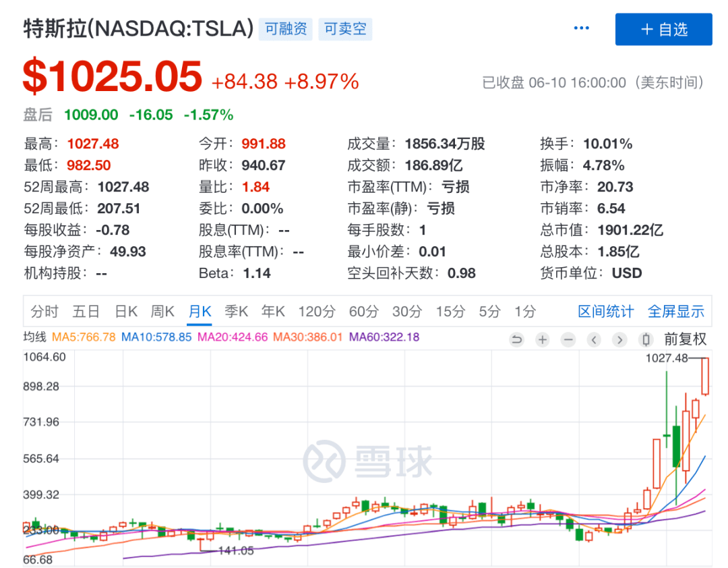The height and width of the screenshot is (568, 728).
Task: Click the undo chart reset icon
Action: pos(516,339)
